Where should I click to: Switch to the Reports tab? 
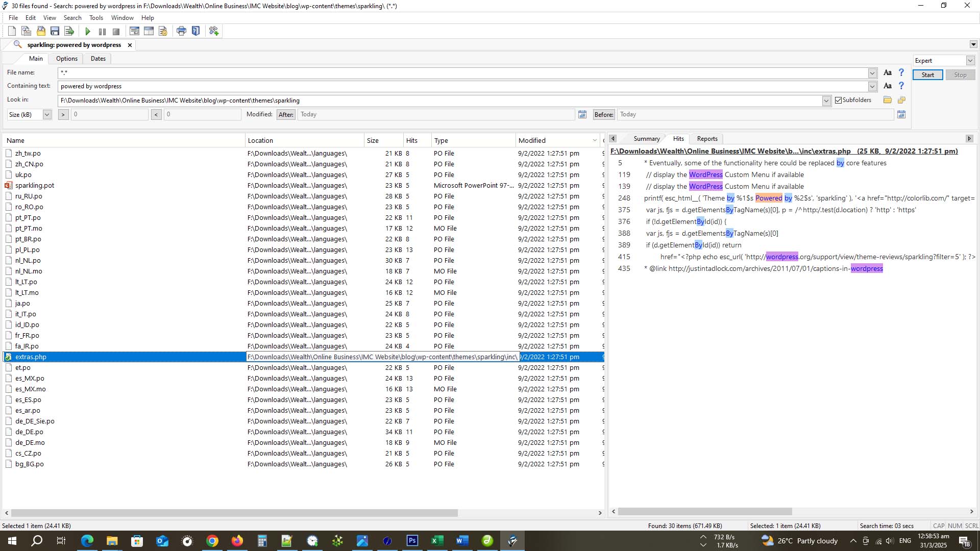[707, 139]
